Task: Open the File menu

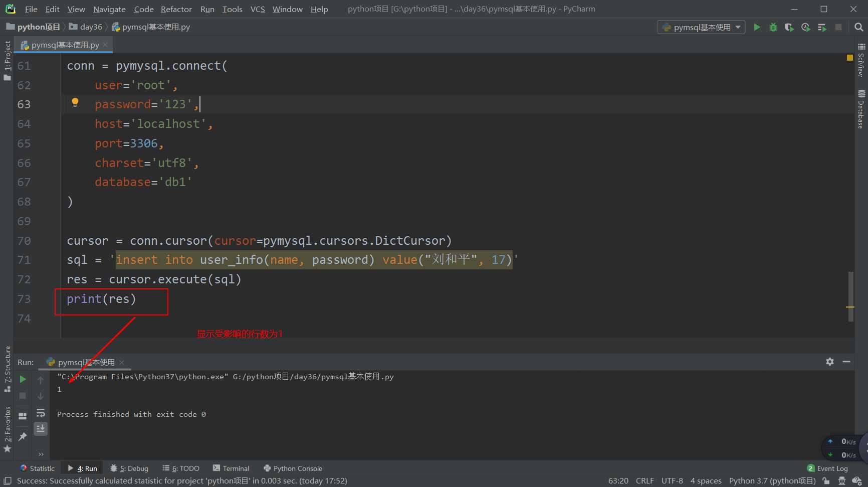Action: click(x=31, y=9)
